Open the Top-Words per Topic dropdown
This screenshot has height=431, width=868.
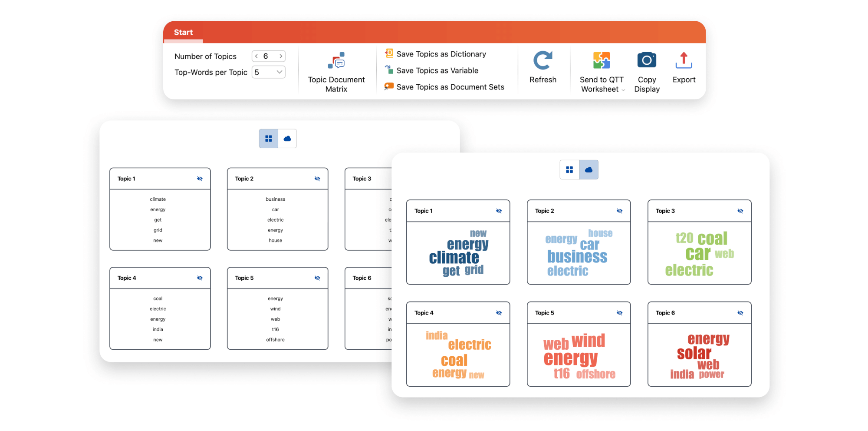coord(279,72)
